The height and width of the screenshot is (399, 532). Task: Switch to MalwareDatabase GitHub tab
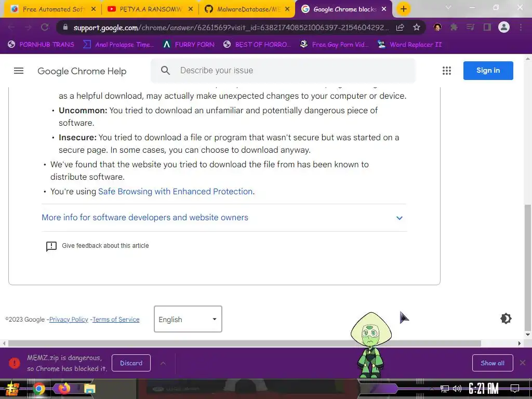(249, 9)
